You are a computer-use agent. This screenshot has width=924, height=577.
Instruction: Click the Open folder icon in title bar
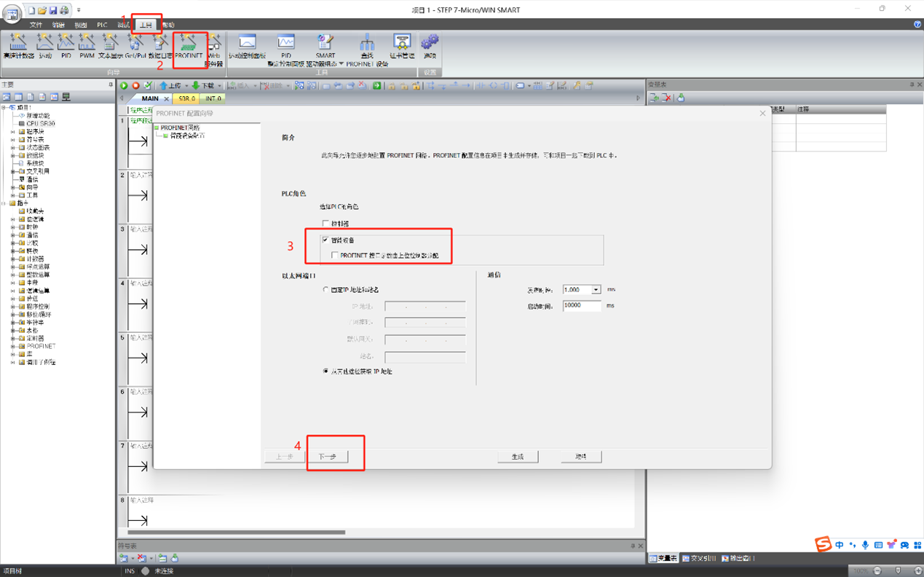42,10
